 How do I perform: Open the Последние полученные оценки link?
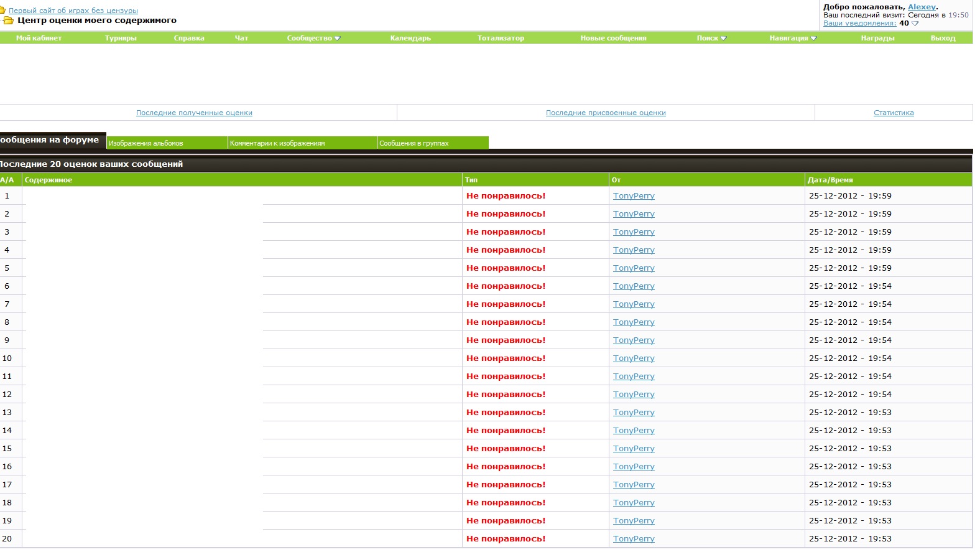point(194,113)
